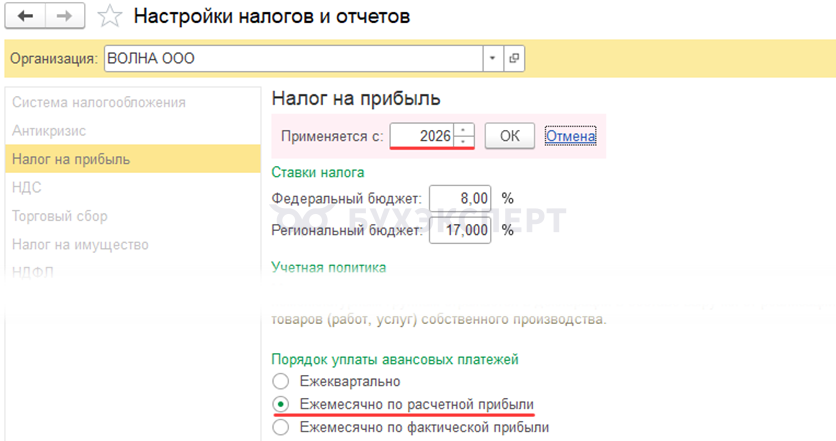The height and width of the screenshot is (441, 836).
Task: Select Налог на прибыль in sidebar
Action: tap(133, 159)
